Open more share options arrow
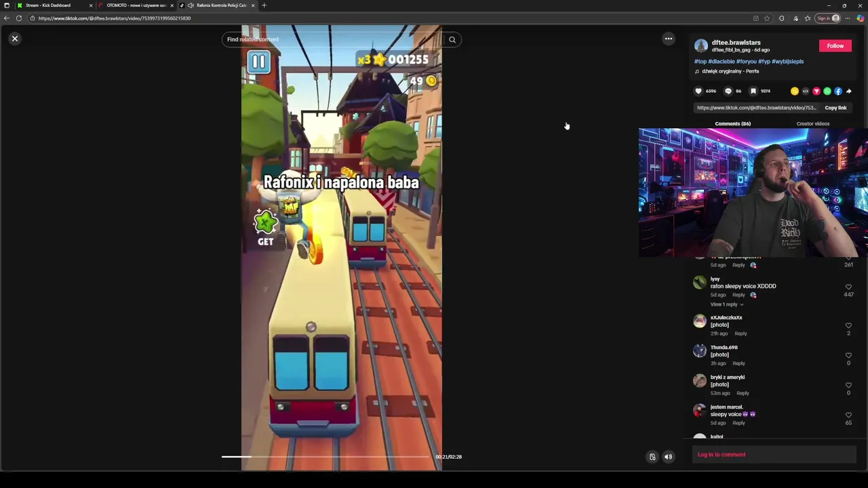 coord(848,91)
